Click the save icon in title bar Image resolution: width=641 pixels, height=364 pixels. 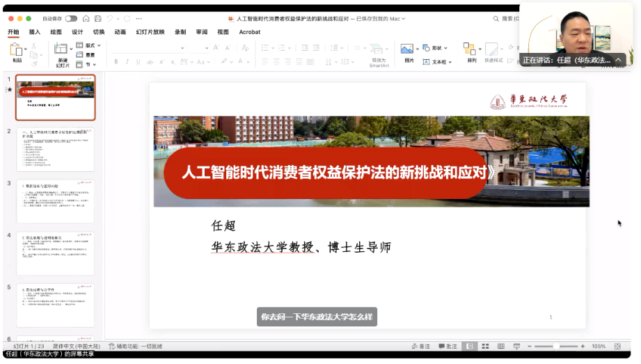(x=97, y=19)
